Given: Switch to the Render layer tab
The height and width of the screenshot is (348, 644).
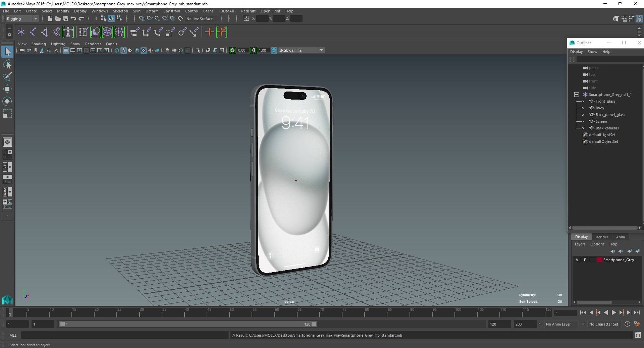Looking at the screenshot, I should click(602, 237).
